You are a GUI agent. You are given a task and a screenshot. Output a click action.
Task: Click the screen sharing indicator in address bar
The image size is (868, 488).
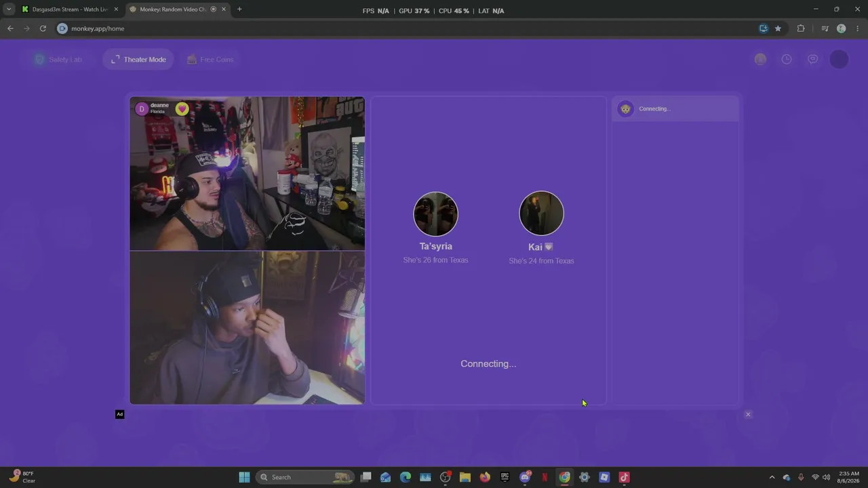coord(764,28)
